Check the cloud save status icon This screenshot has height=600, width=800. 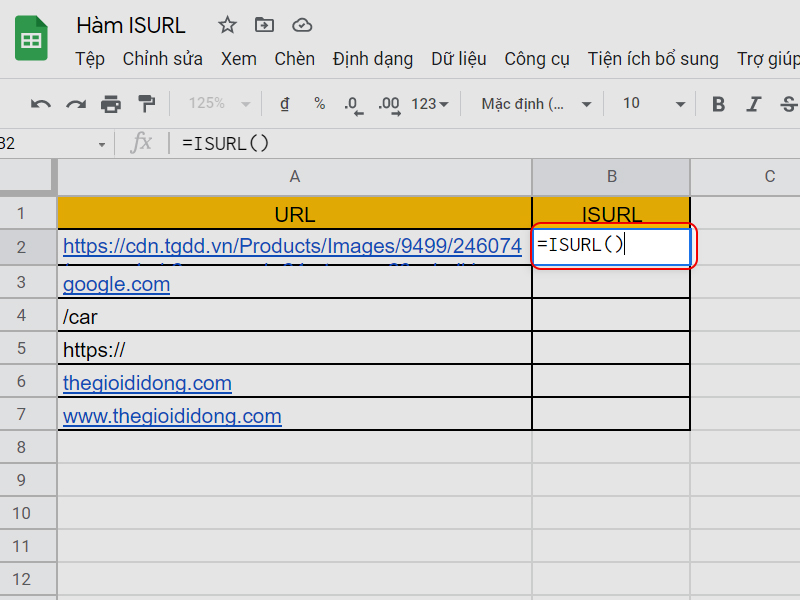click(x=302, y=25)
